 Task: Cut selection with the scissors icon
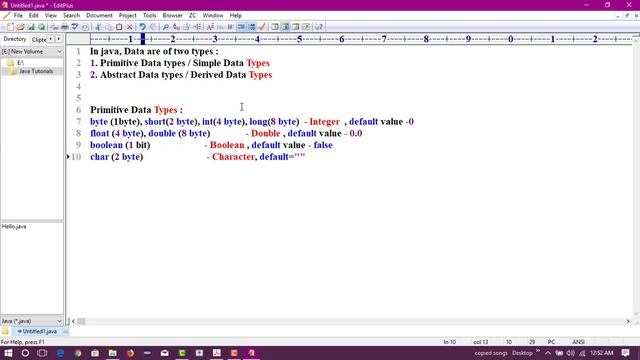tap(98, 27)
